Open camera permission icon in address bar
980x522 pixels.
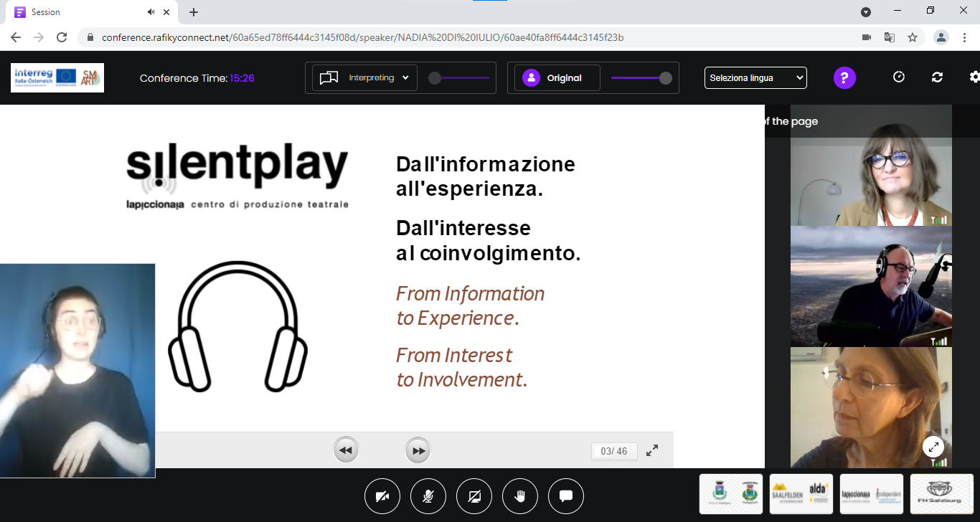tap(867, 37)
